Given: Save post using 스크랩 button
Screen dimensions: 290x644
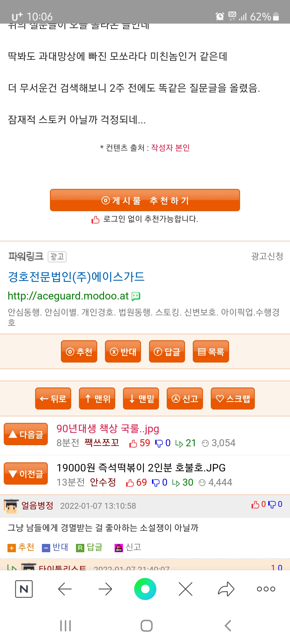Looking at the screenshot, I should [233, 399].
